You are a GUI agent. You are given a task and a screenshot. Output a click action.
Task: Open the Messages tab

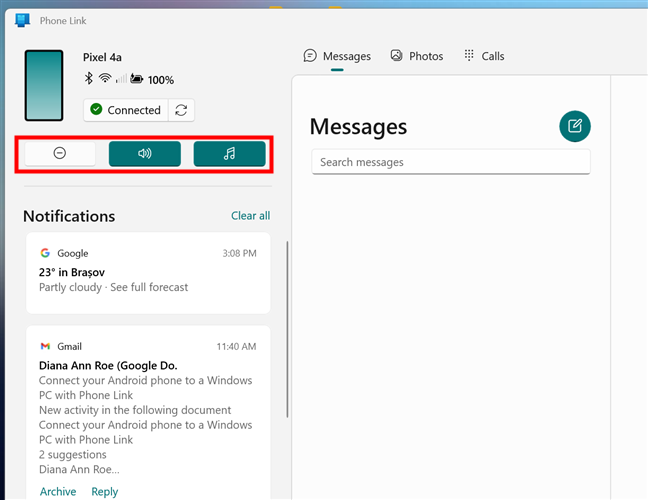[x=337, y=56]
